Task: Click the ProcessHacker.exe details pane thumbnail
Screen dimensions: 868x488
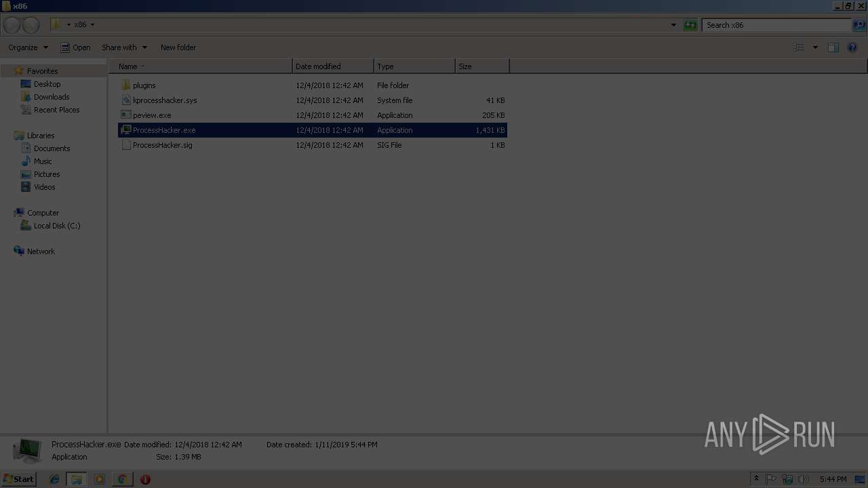Action: coord(27,451)
